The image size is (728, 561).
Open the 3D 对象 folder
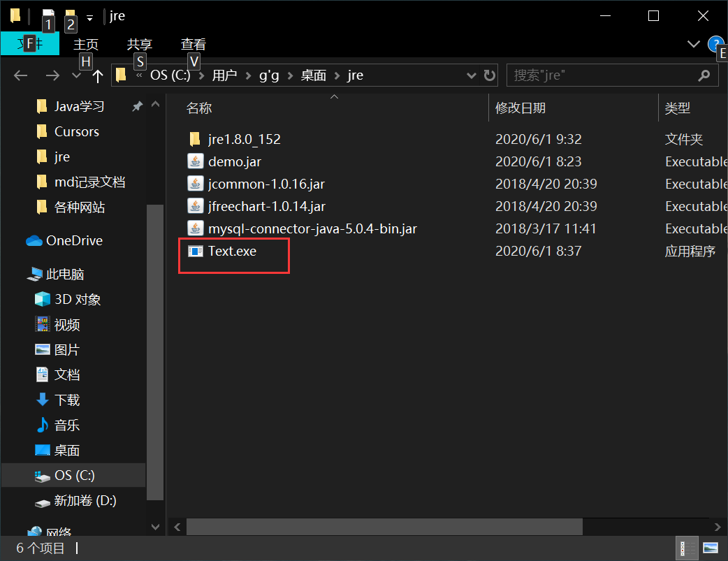pos(68,299)
